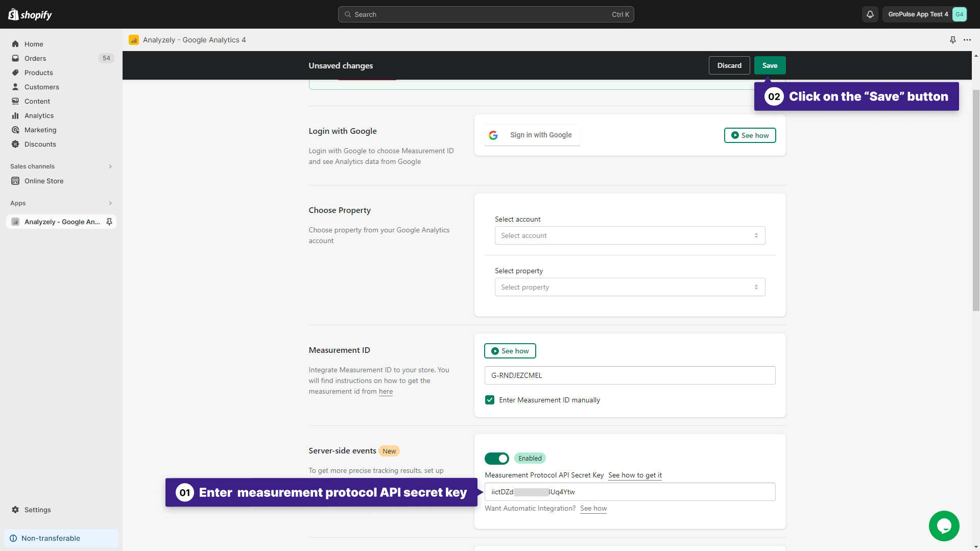
Task: Click the New badge by Server-side events
Action: [389, 451]
